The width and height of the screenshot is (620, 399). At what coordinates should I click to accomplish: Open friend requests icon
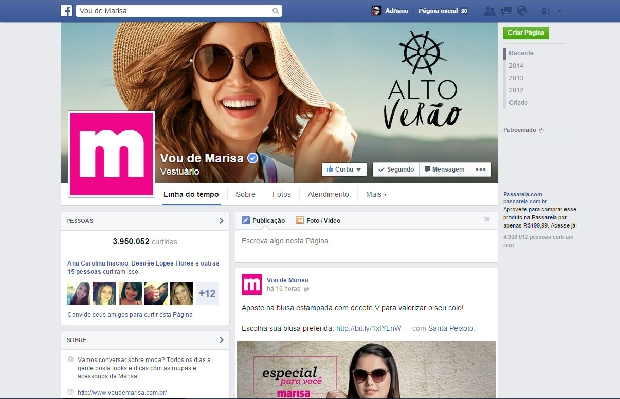(x=490, y=11)
